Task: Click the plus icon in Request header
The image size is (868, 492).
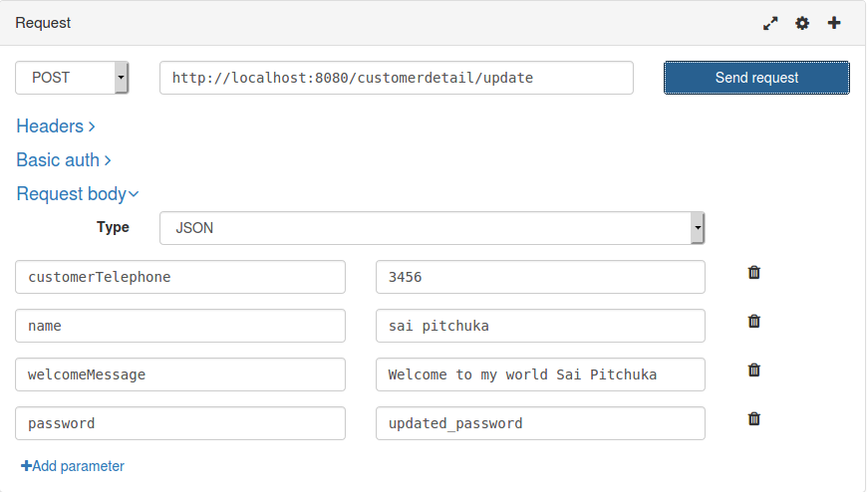Action: coord(834,23)
